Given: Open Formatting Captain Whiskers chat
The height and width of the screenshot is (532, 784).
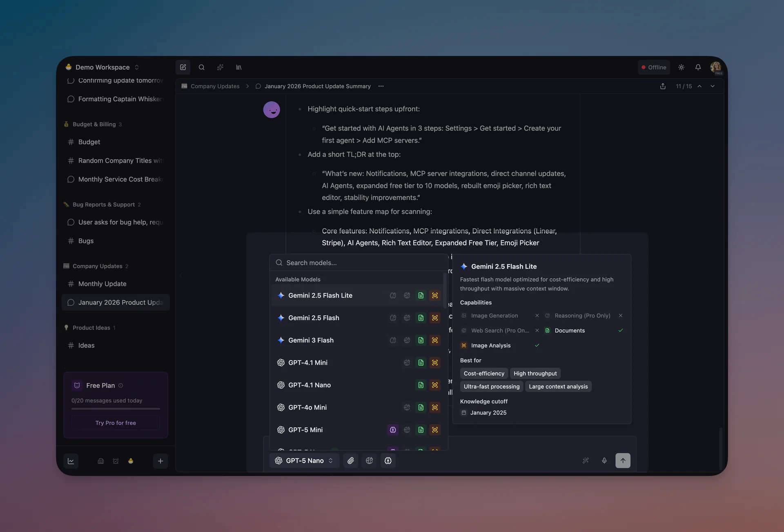Looking at the screenshot, I should (x=116, y=99).
